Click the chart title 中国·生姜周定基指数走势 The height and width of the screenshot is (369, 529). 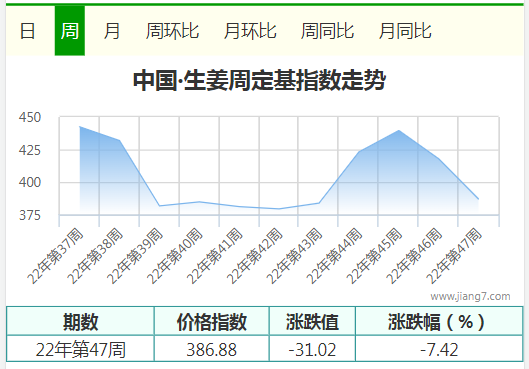259,80
